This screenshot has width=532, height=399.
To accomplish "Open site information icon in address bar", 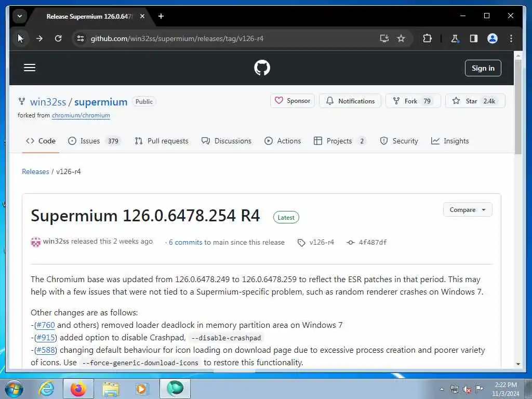I will click(81, 38).
